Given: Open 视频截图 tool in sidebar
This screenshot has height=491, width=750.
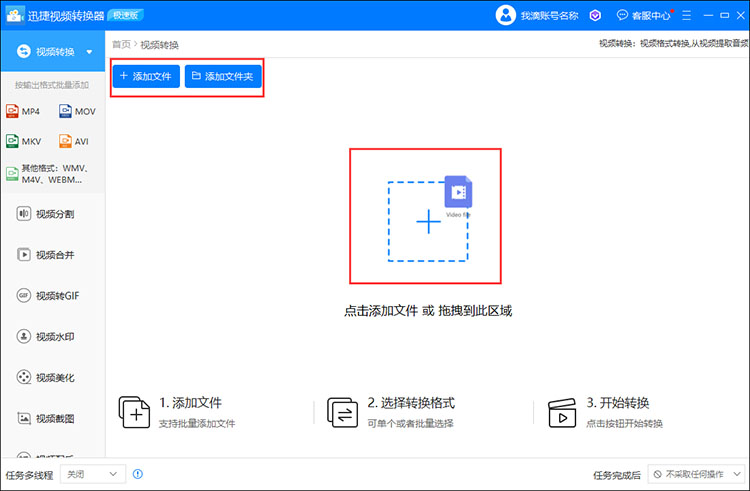Looking at the screenshot, I should [x=45, y=418].
